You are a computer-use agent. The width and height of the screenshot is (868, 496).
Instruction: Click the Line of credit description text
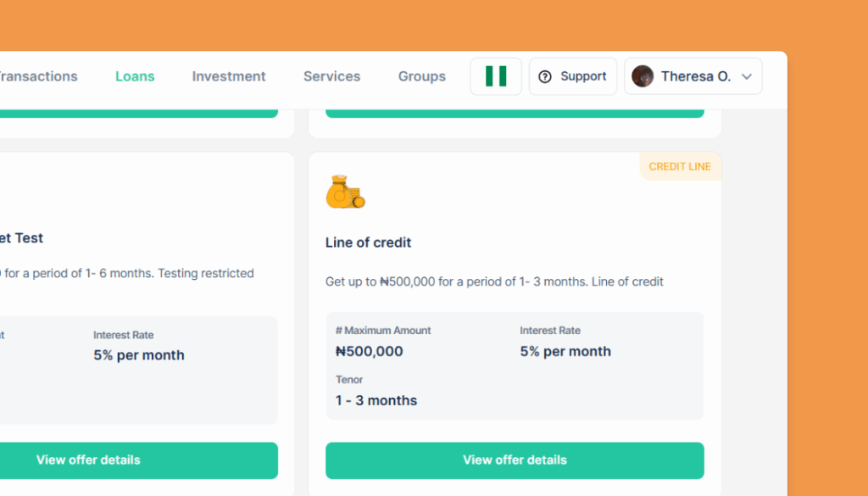(494, 281)
